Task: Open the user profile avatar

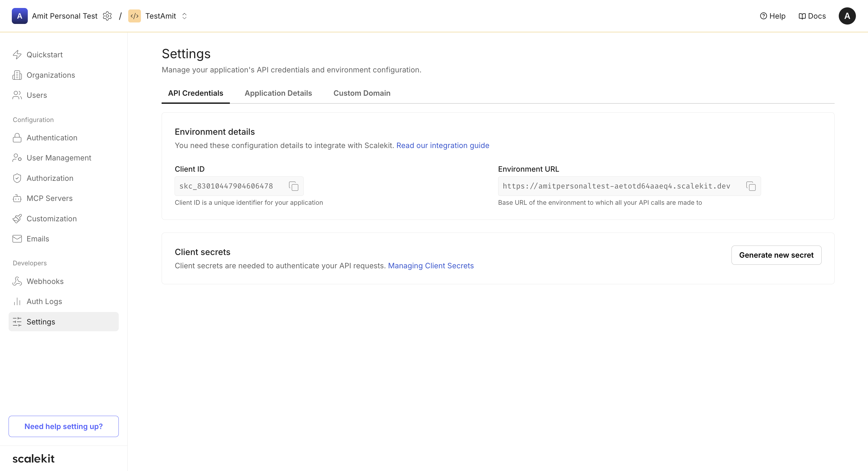Action: [x=847, y=16]
